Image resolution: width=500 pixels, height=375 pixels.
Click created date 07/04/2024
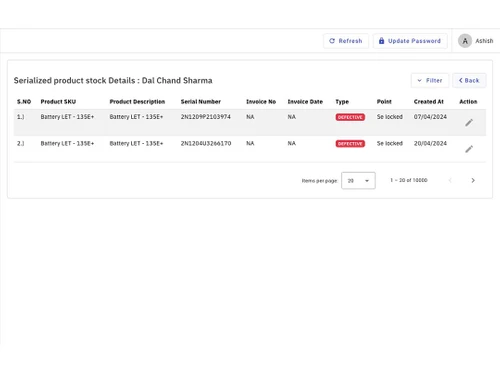pos(430,117)
